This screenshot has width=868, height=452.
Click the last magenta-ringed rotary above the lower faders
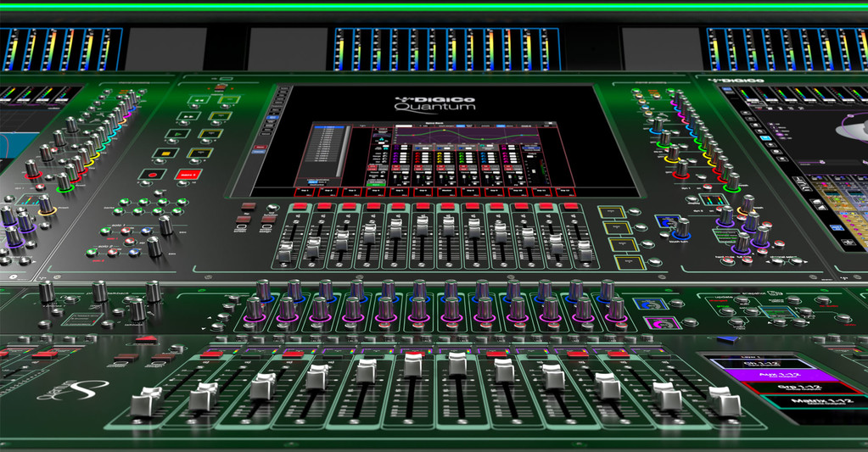point(615,308)
